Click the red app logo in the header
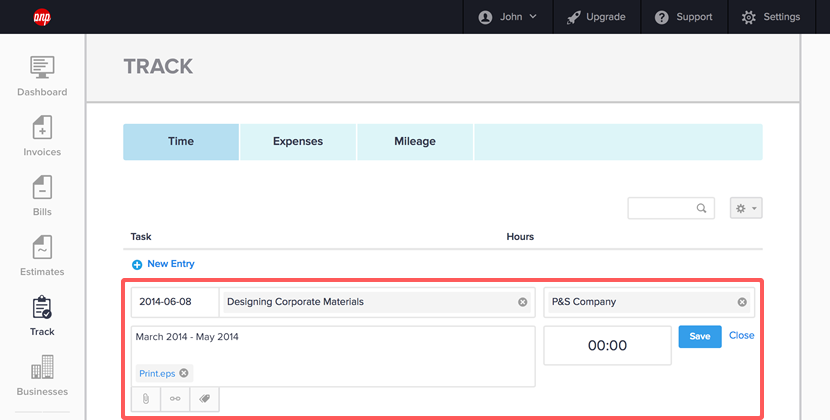Image resolution: width=830 pixels, height=420 pixels. [x=42, y=17]
